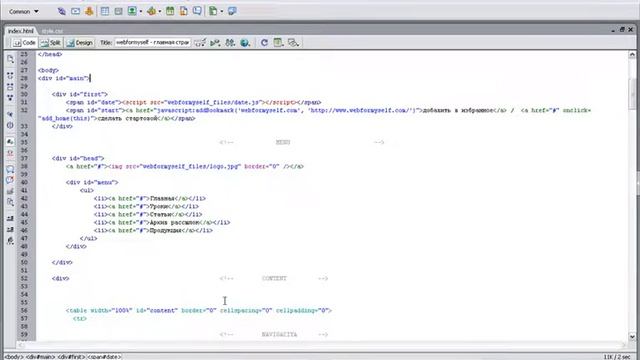Insert a Named Anchor
640x360 pixels.
[x=89, y=11]
